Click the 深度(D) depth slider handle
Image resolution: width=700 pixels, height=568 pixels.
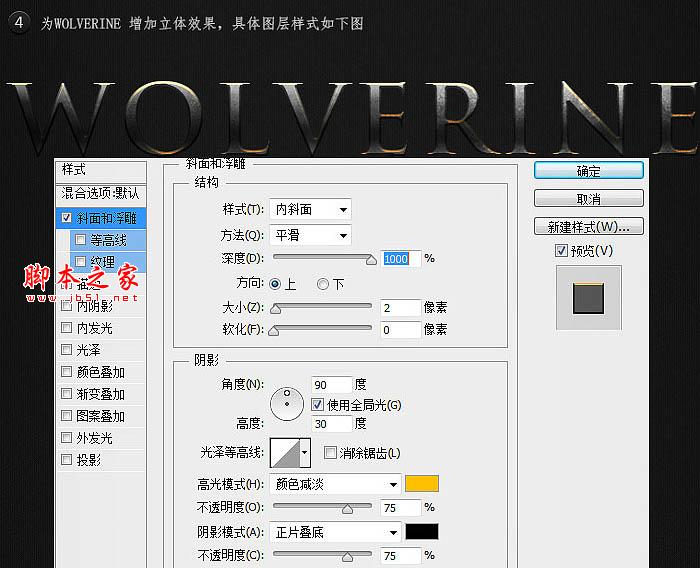pos(371,260)
